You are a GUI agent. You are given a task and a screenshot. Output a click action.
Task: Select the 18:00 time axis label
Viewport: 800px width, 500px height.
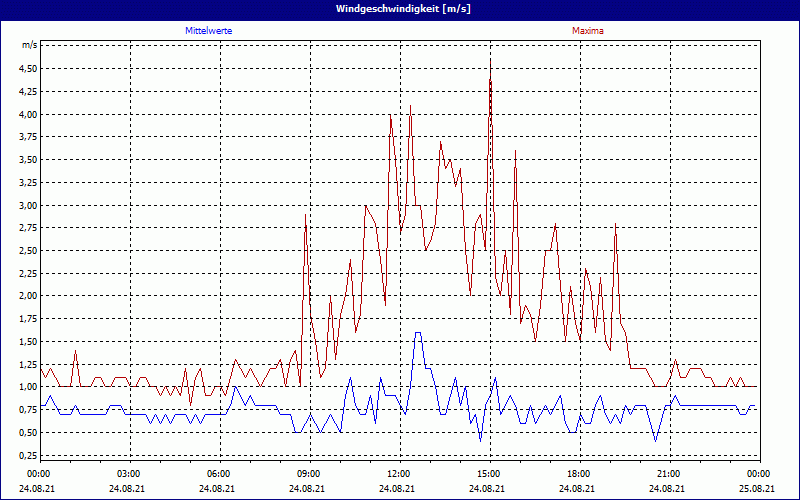579,473
